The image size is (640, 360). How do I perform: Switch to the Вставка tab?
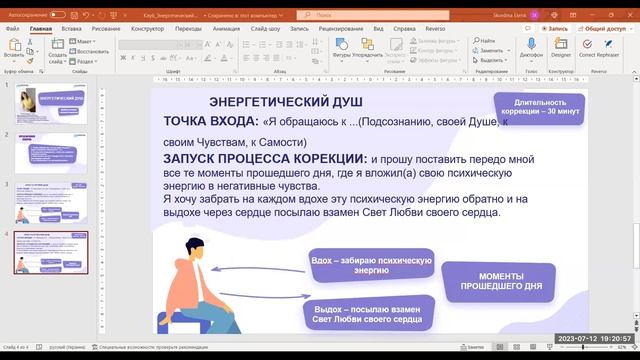coord(71,29)
